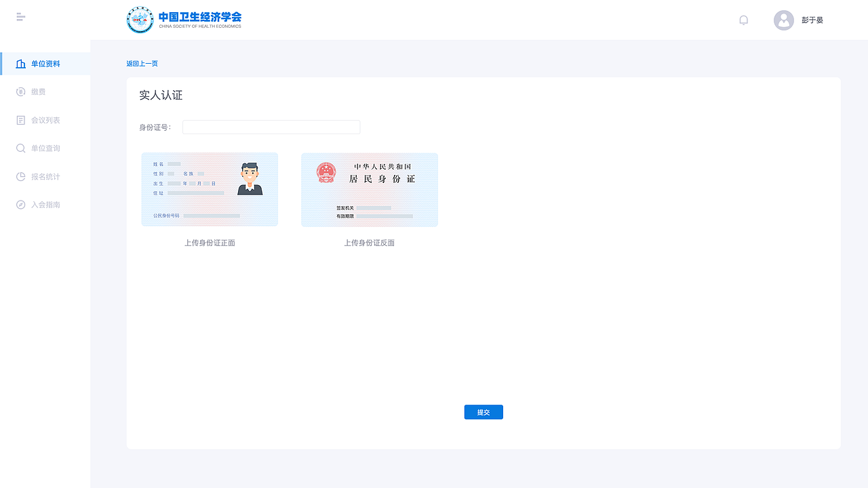This screenshot has width=868, height=488.
Task: Open 入会指南 in the sidebar
Action: (x=45, y=205)
